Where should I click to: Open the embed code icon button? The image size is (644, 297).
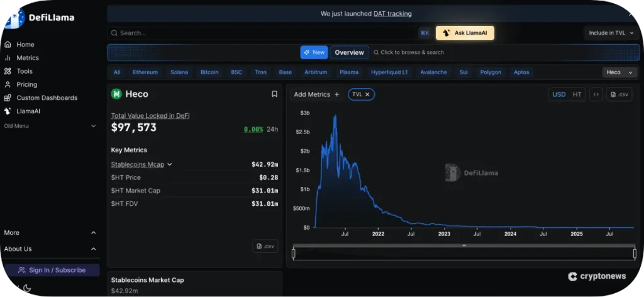coord(596,94)
